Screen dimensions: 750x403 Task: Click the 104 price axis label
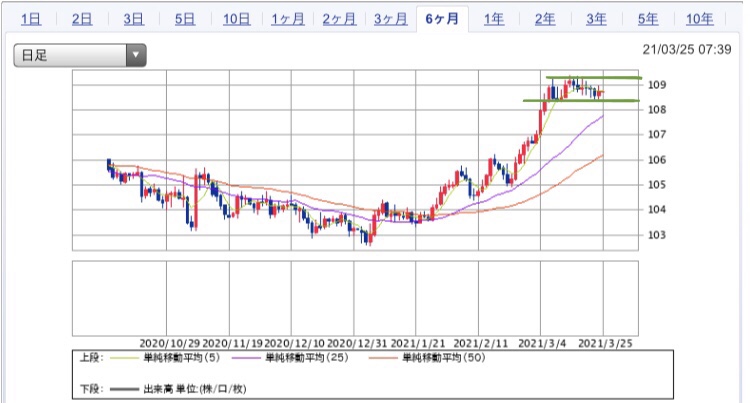tap(657, 209)
